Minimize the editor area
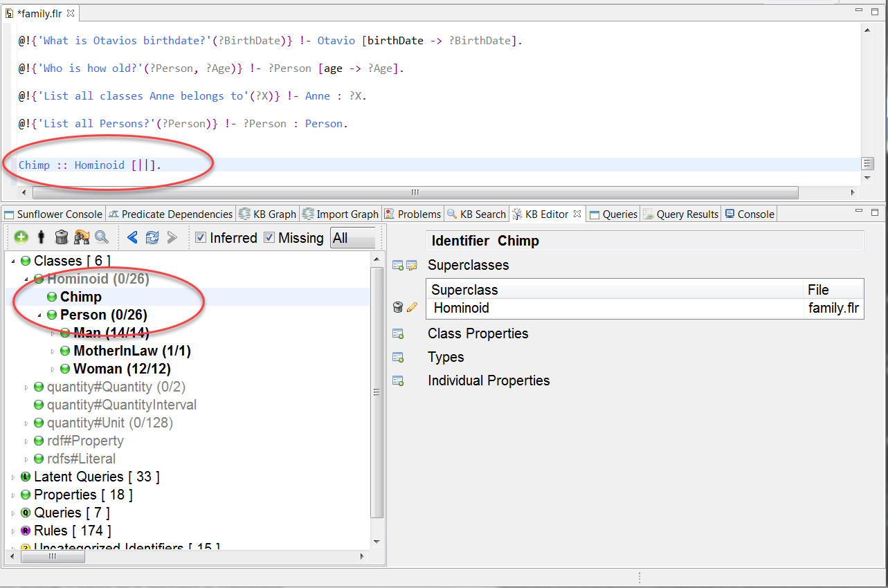The width and height of the screenshot is (888, 588). coord(860,11)
